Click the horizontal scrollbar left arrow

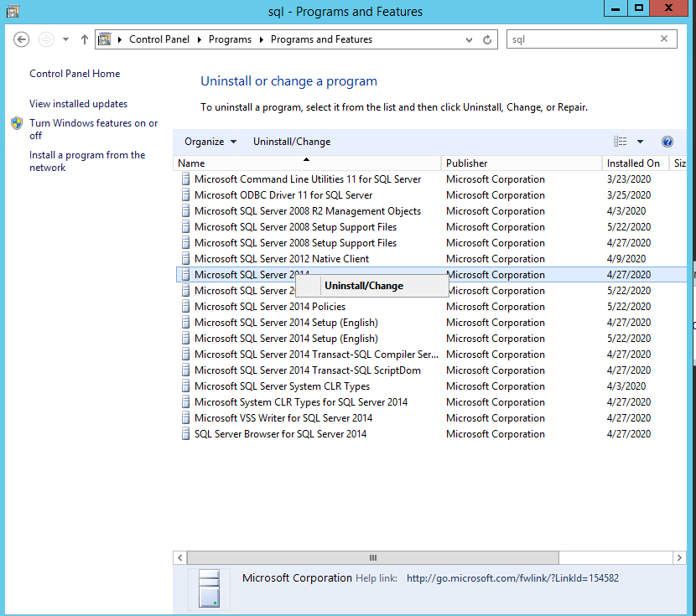tap(179, 558)
